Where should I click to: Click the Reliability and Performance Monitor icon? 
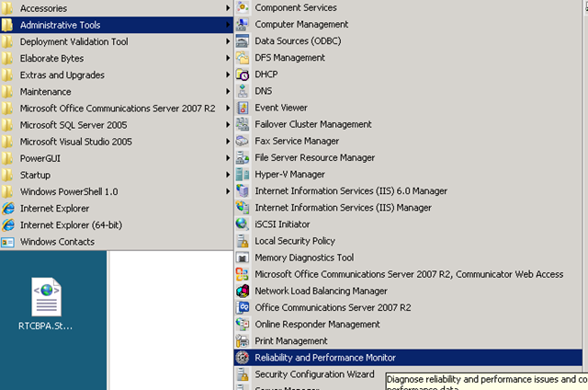[243, 357]
